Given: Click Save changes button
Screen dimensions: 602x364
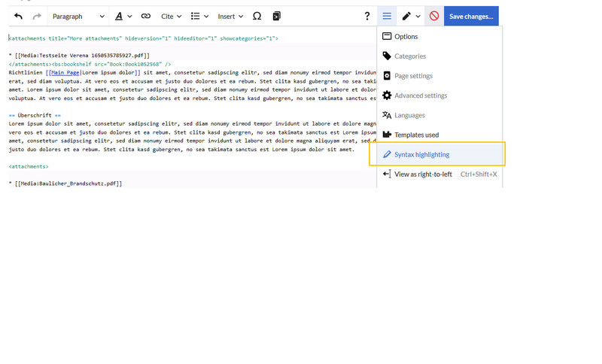Looking at the screenshot, I should point(471,16).
